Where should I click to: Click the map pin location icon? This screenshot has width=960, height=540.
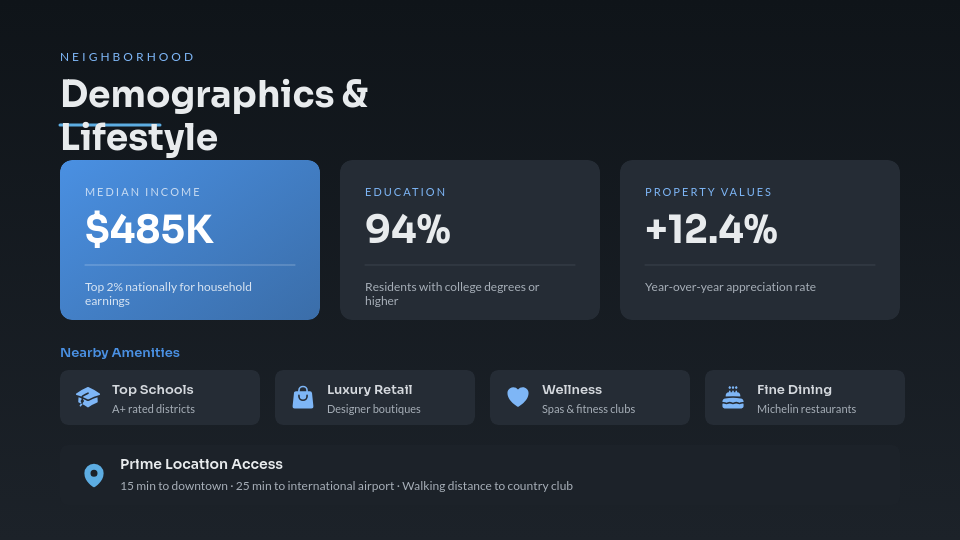[x=94, y=475]
